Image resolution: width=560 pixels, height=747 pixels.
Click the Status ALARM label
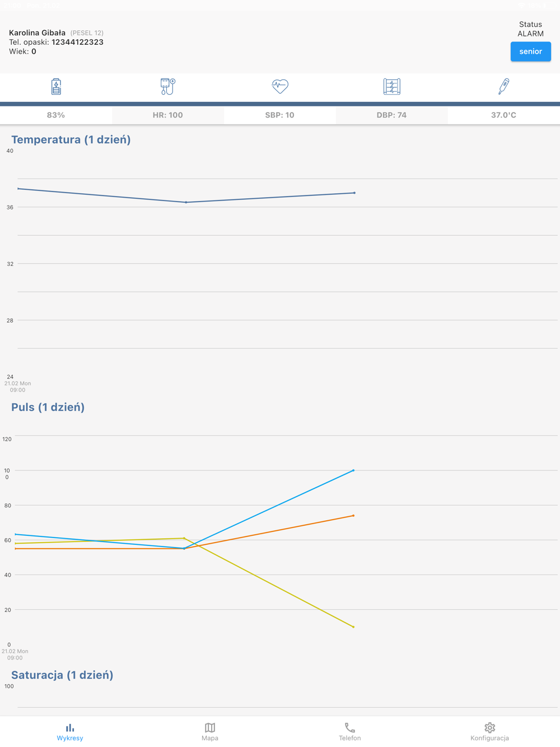coord(530,29)
